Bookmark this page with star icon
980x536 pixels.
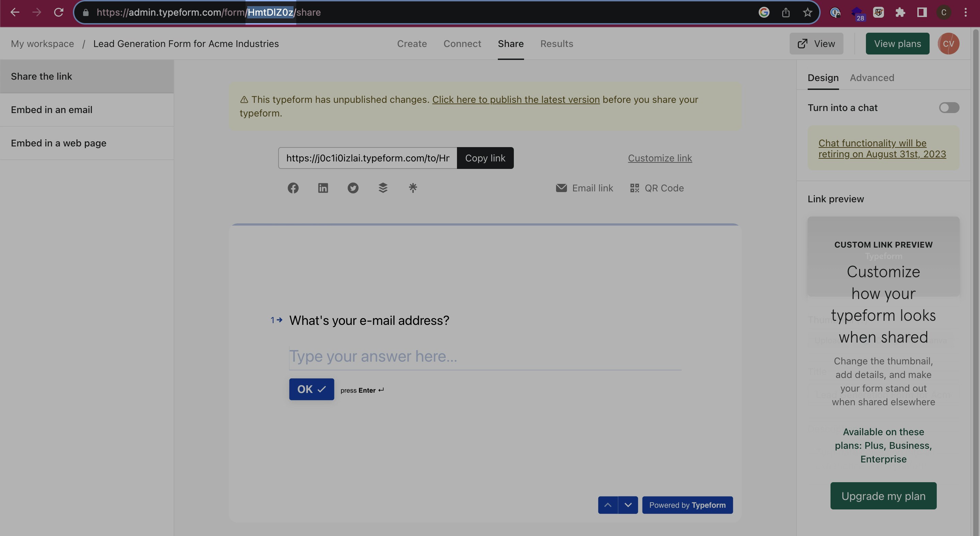pos(807,13)
